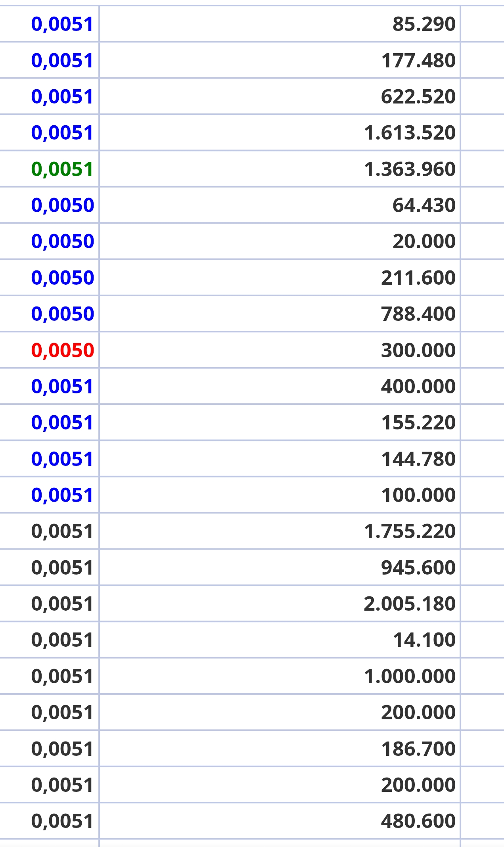Click the 64.430 volume cell

pyautogui.click(x=424, y=205)
